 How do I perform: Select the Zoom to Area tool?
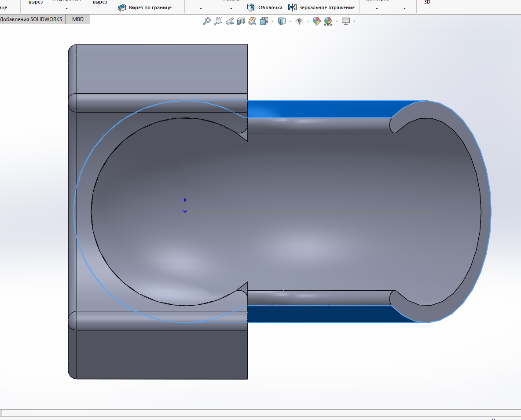[x=218, y=21]
